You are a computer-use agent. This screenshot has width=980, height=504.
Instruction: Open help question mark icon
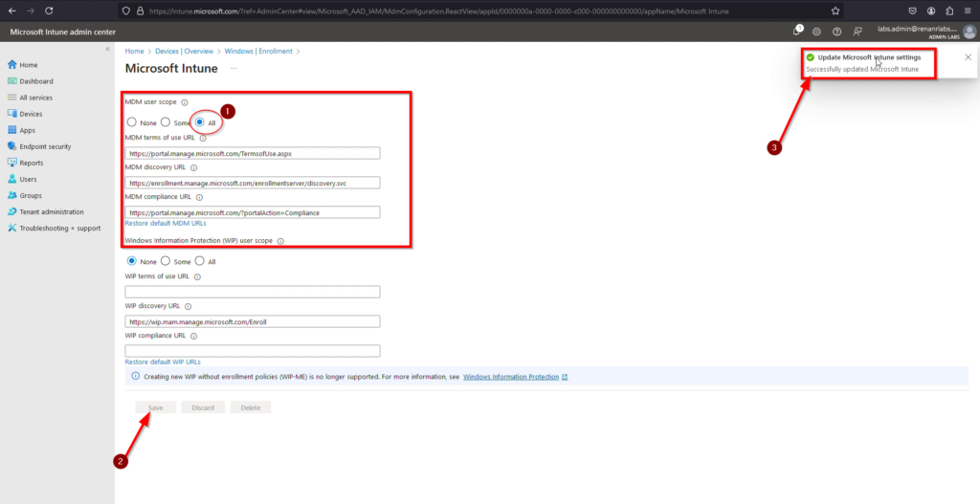(x=836, y=32)
